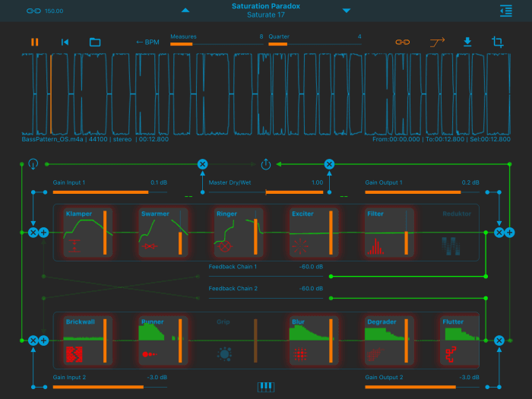Click the red Swarmer bowtie icon
Screen dimensions: 532x399
click(x=150, y=246)
